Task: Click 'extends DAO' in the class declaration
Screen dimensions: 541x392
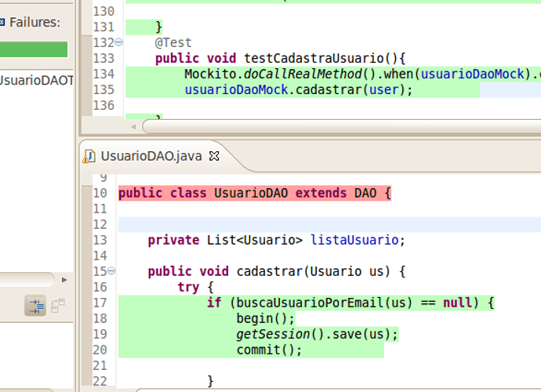Action: [x=336, y=193]
